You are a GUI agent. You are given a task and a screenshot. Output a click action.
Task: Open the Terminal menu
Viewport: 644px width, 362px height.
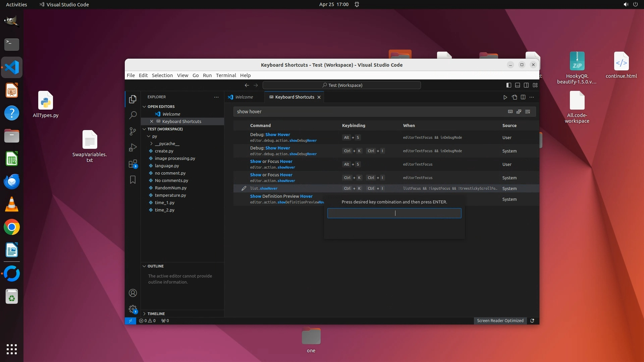226,75
